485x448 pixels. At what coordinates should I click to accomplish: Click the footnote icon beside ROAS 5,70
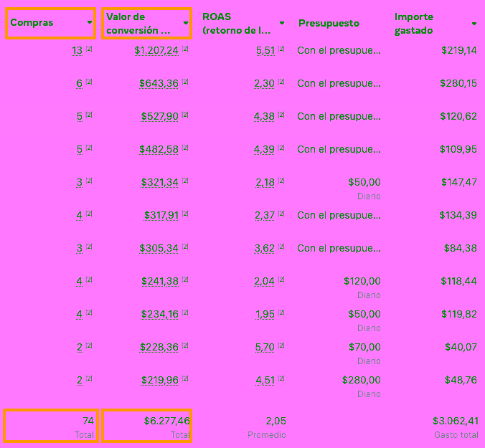click(281, 346)
